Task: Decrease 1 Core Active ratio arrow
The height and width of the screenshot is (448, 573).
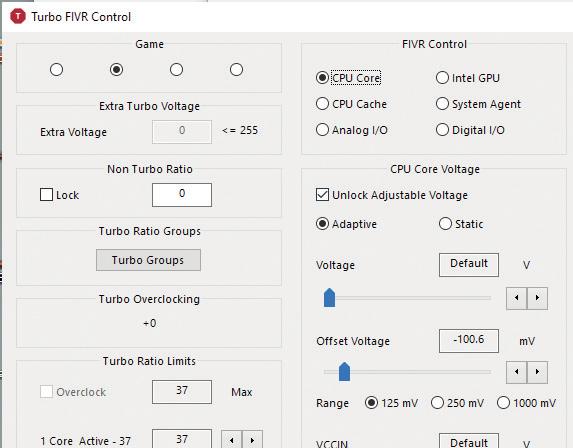Action: pyautogui.click(x=231, y=440)
